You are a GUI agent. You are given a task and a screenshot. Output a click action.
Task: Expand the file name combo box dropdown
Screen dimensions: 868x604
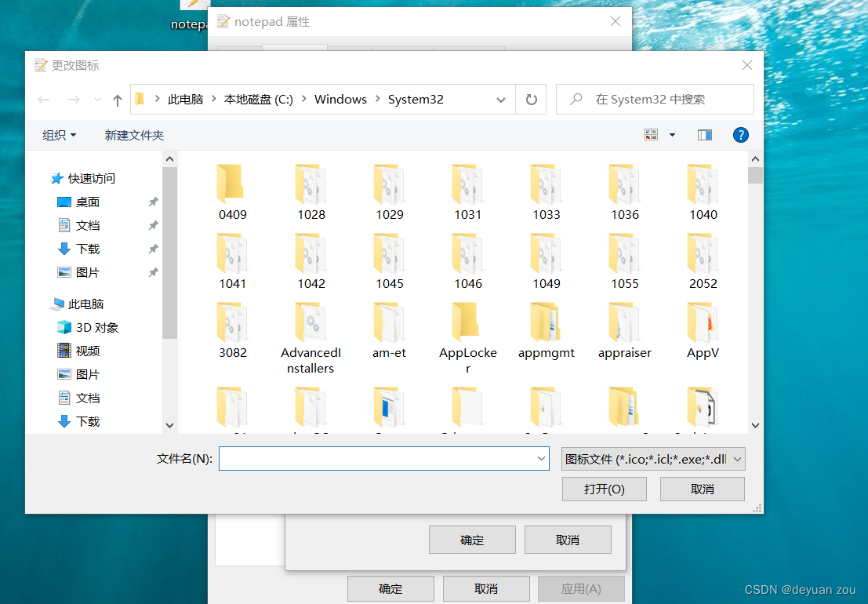tap(541, 458)
